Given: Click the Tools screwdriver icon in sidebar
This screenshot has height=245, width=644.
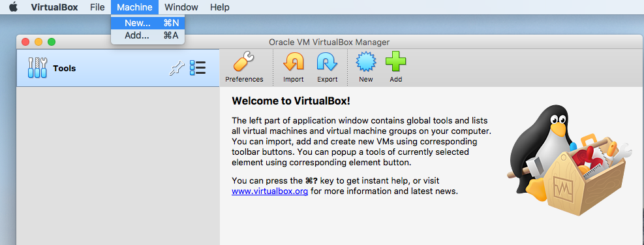Looking at the screenshot, I should pos(37,67).
